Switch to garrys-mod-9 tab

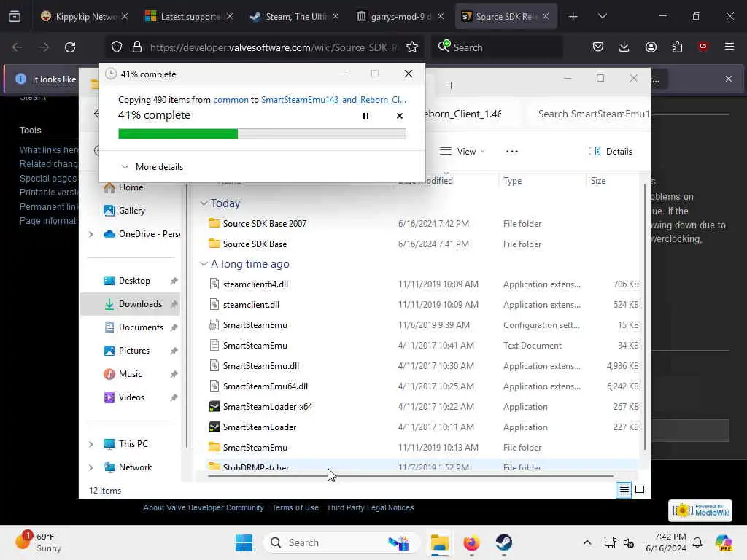[399, 16]
